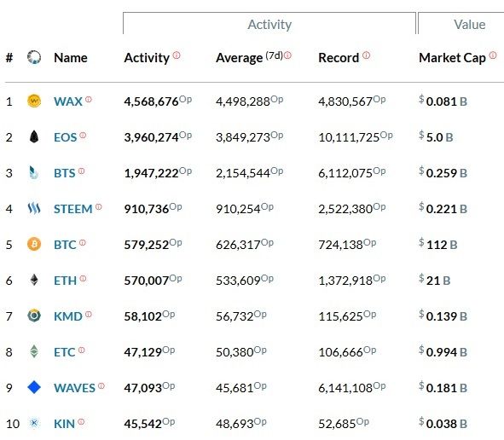Select the Value group tab
The width and height of the screenshot is (504, 440).
[469, 24]
